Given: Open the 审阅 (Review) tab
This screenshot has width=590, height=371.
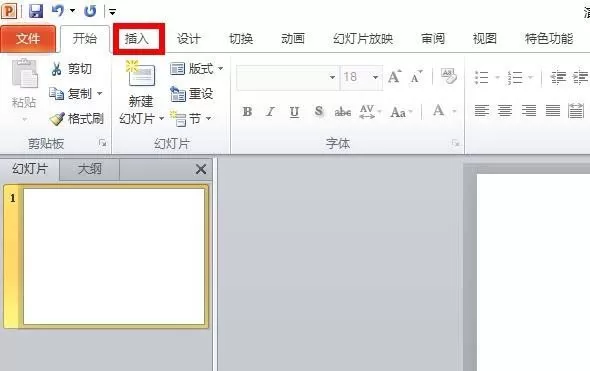Looking at the screenshot, I should point(433,39).
